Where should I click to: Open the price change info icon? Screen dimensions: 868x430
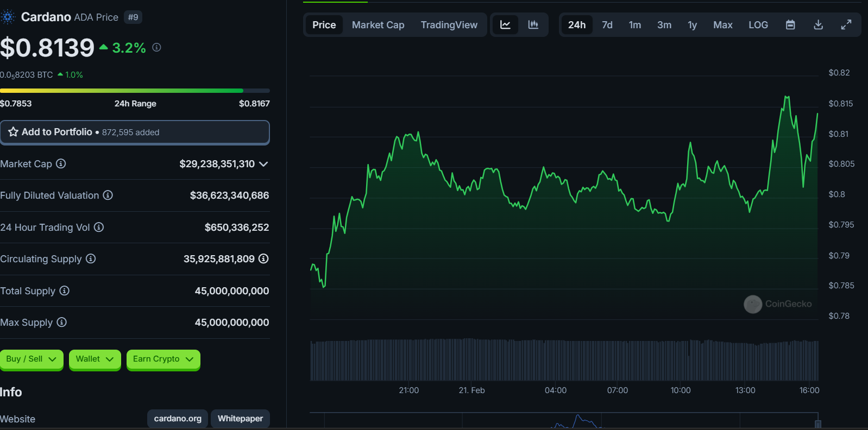[156, 47]
